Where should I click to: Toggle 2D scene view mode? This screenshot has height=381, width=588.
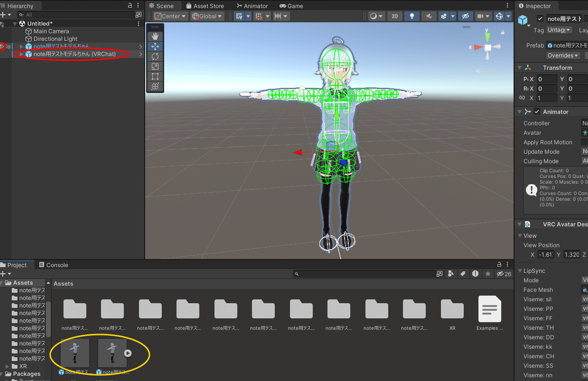394,16
